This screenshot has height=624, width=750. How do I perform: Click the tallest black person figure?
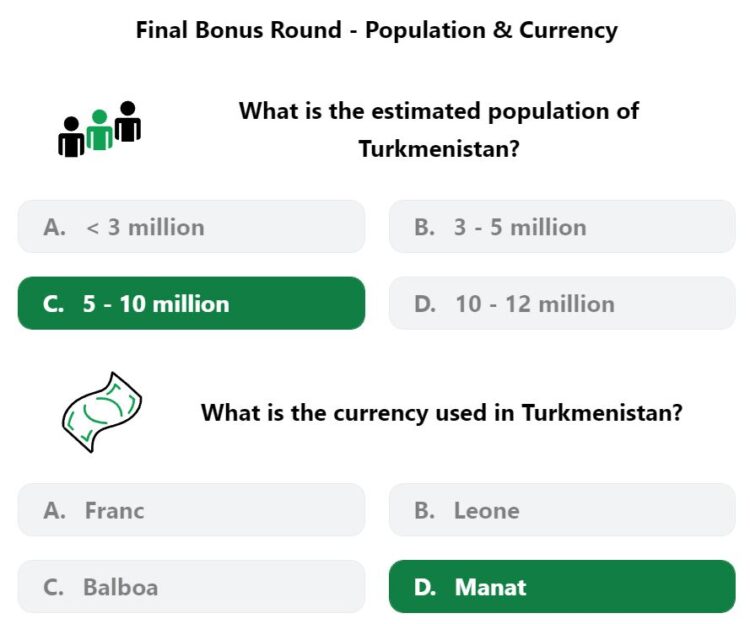click(x=128, y=121)
